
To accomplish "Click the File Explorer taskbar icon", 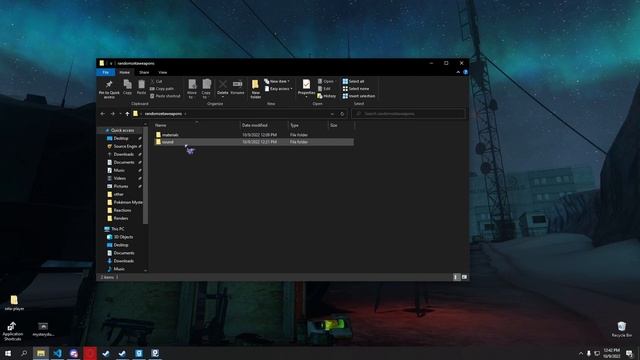I will (41, 353).
